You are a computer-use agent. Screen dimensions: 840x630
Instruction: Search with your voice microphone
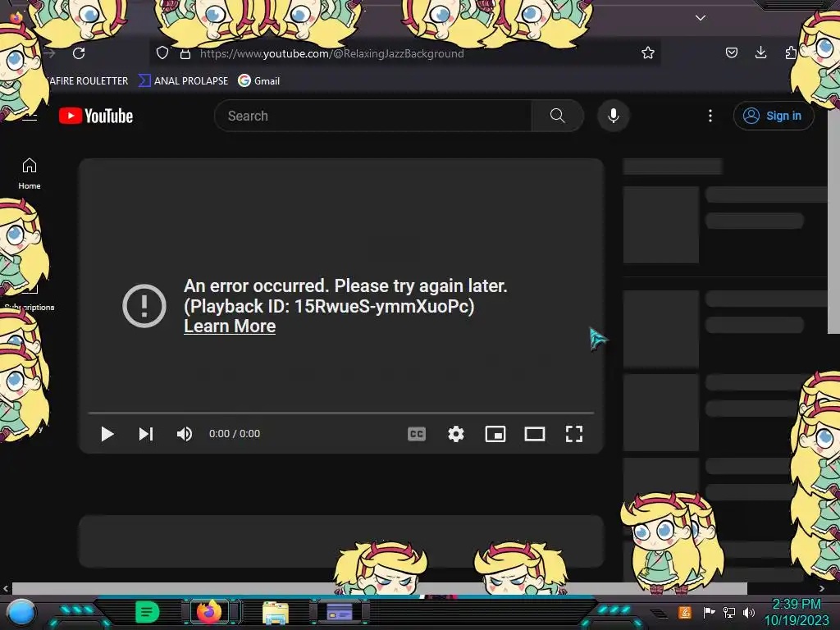pyautogui.click(x=614, y=116)
